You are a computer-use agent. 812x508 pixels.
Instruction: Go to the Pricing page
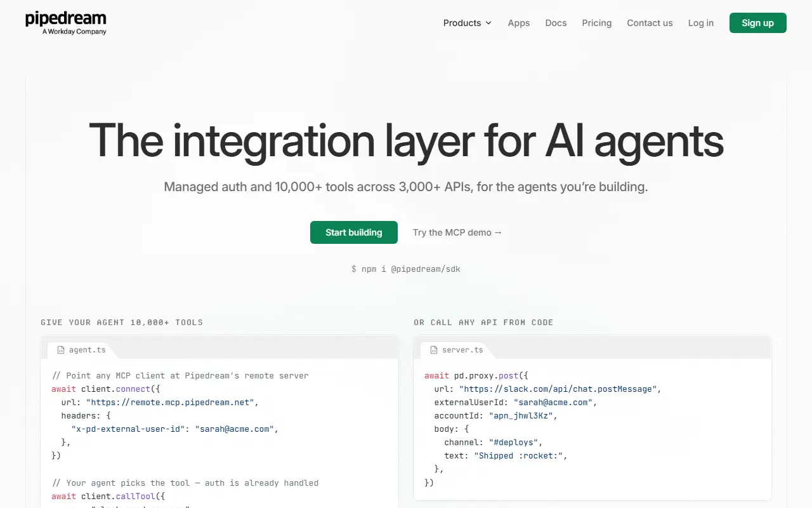click(597, 23)
